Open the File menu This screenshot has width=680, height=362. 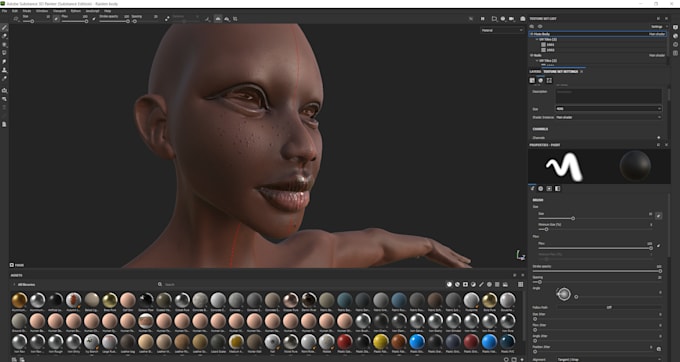click(4, 11)
